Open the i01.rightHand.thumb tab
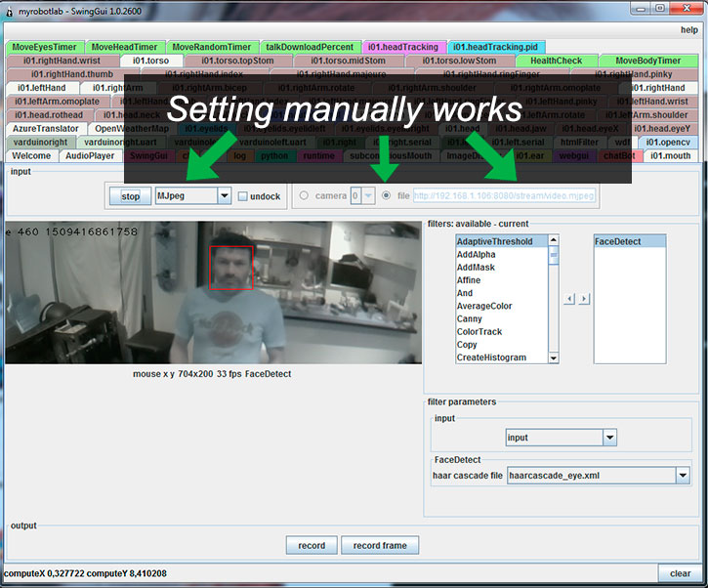This screenshot has width=708, height=588. [x=72, y=74]
